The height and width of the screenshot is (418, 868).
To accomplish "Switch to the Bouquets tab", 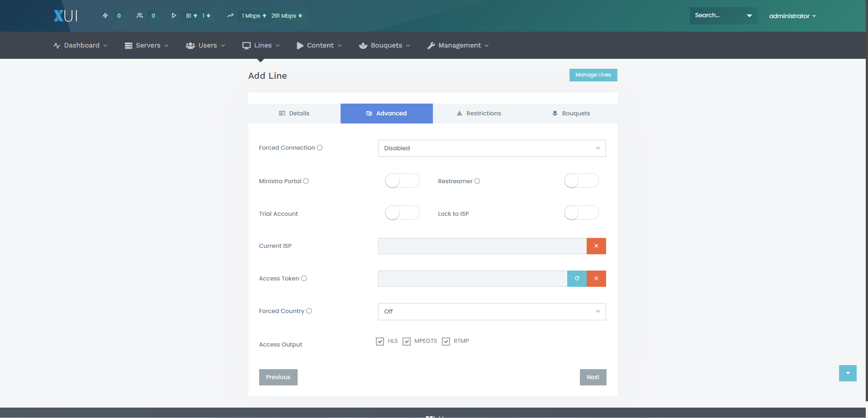I will [571, 114].
